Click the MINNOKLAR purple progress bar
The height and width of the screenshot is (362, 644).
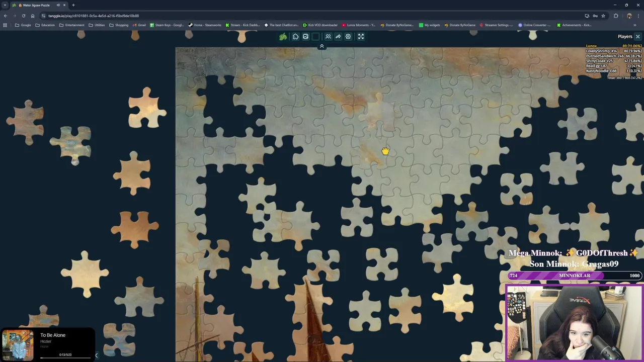[x=574, y=276]
